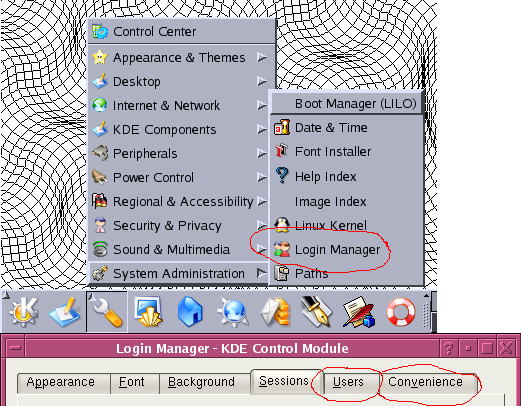
Task: Click the desktop pencil panel icon
Action: point(65,312)
